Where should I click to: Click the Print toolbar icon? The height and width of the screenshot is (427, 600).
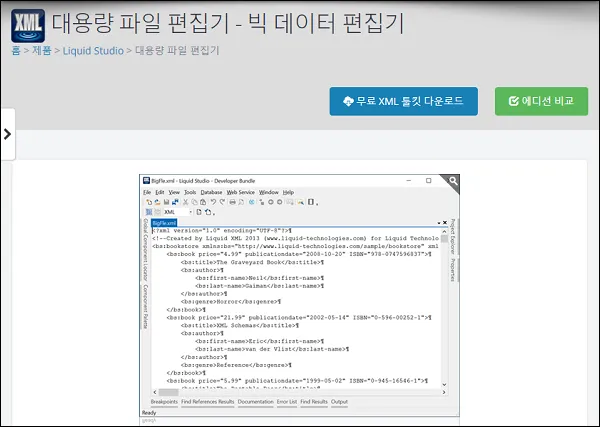232,202
